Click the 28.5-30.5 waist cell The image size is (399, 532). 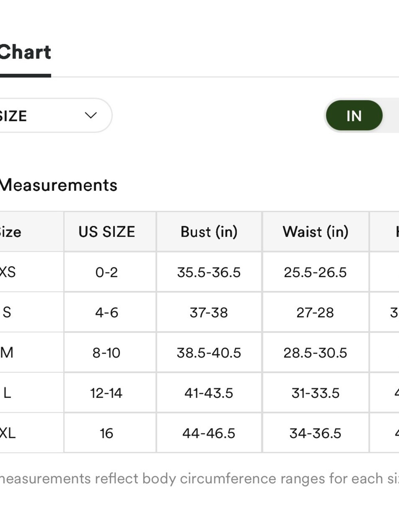pyautogui.click(x=316, y=353)
